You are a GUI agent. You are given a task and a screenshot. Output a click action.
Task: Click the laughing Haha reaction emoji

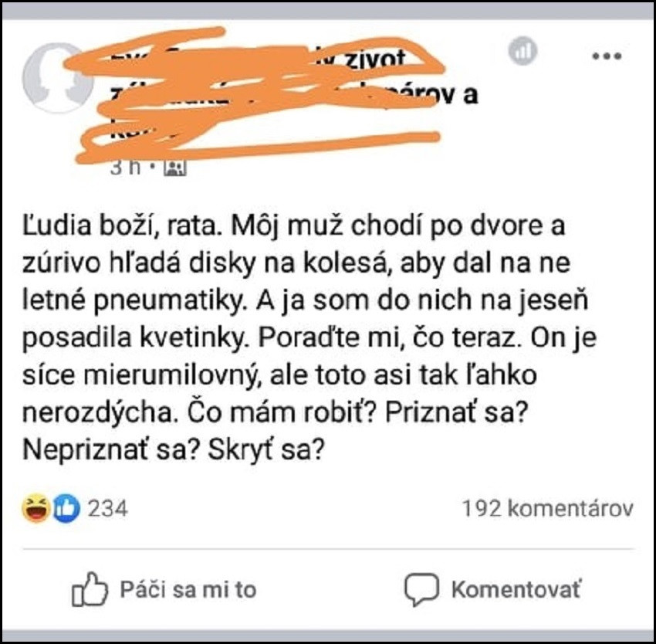pos(36,508)
